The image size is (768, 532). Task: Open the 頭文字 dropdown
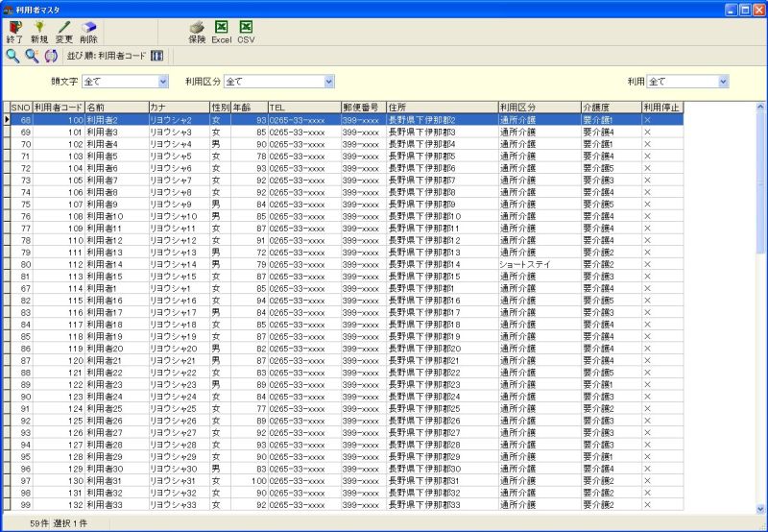click(163, 82)
